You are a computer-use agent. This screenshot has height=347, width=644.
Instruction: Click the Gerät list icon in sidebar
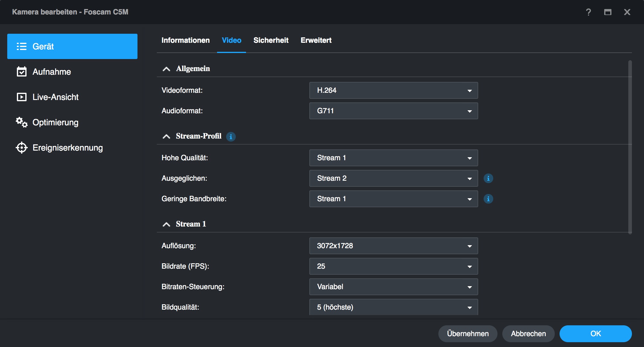tap(22, 46)
